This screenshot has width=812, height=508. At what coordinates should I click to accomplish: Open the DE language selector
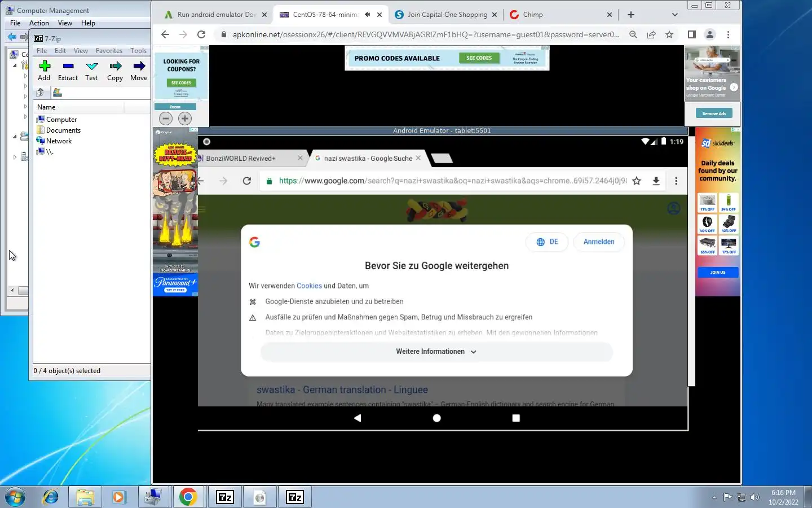547,242
